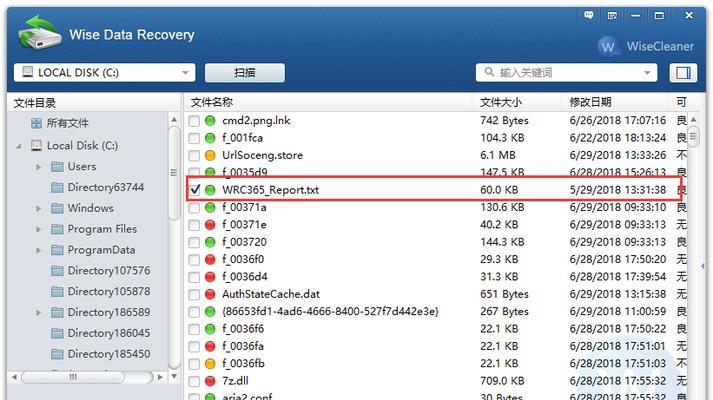
Task: Select the f_0036d4 file name
Action: click(x=245, y=277)
